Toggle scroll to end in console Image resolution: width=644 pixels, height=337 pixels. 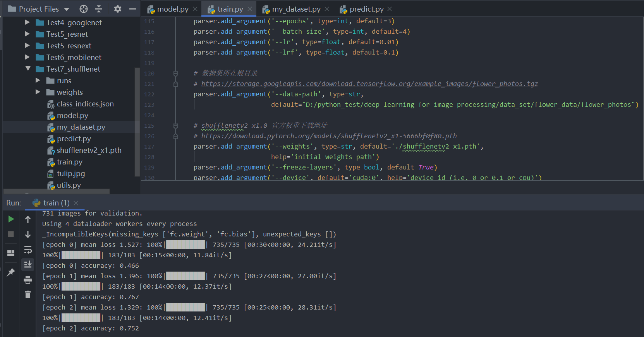(x=28, y=265)
